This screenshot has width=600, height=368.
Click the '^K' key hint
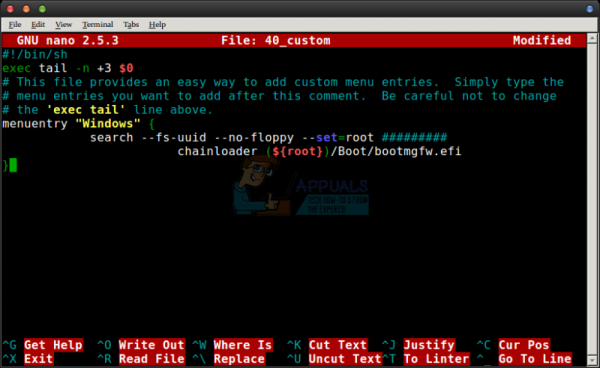(x=294, y=345)
